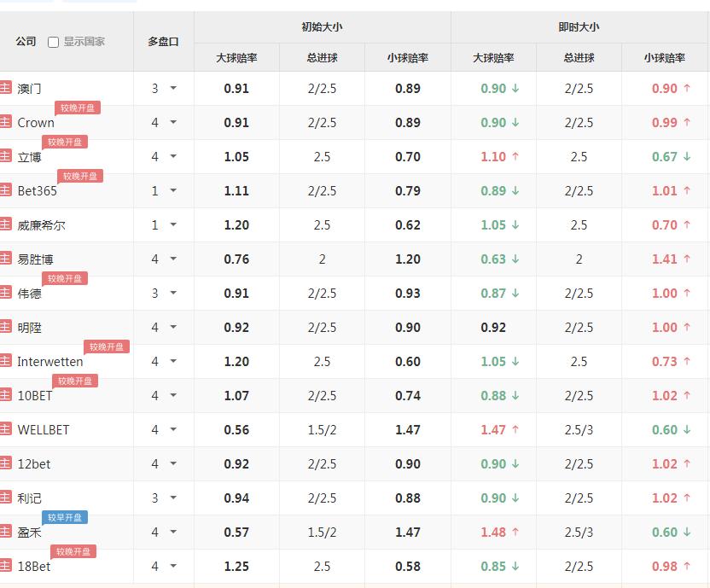The width and height of the screenshot is (710, 588).
Task: Click the red icon beside 威廉希尔
Action: (5, 224)
